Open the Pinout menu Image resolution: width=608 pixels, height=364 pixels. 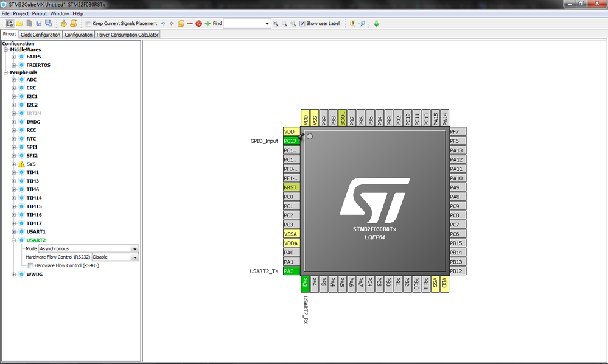[x=39, y=13]
